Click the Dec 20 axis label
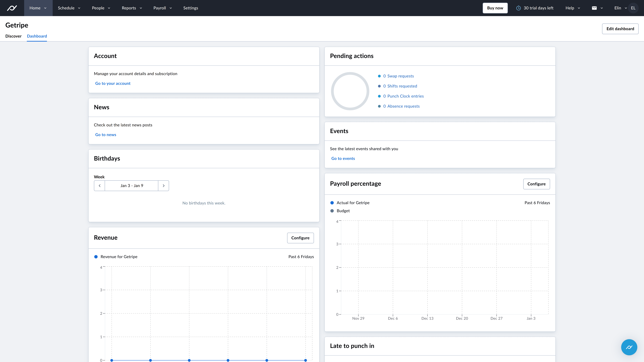644x362 pixels. (x=462, y=318)
